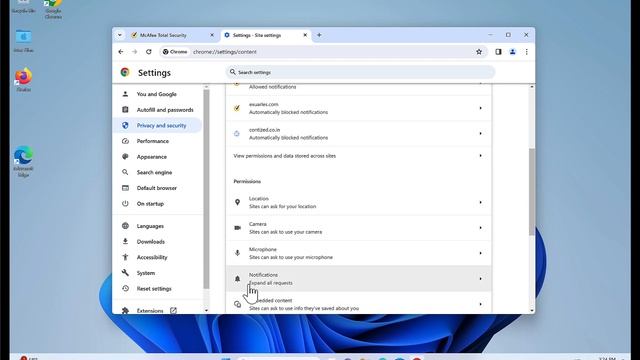Open You and Google settings
640x360 pixels.
(157, 94)
